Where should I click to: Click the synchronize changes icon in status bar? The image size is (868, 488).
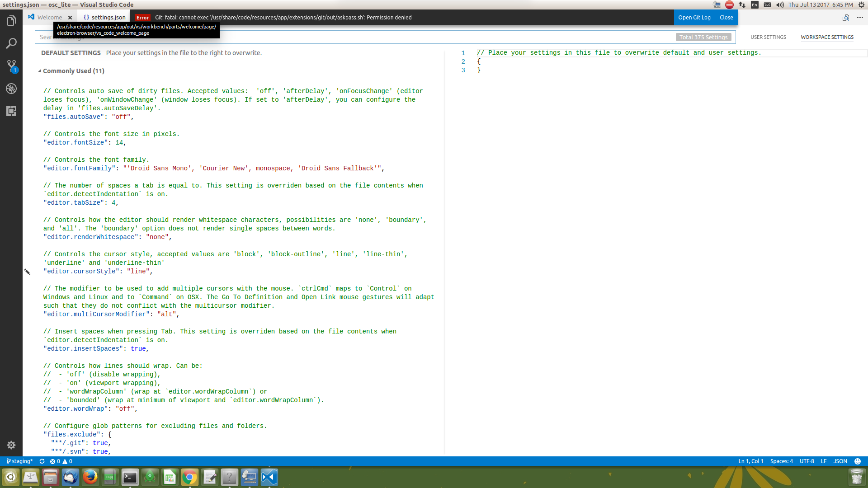42,461
